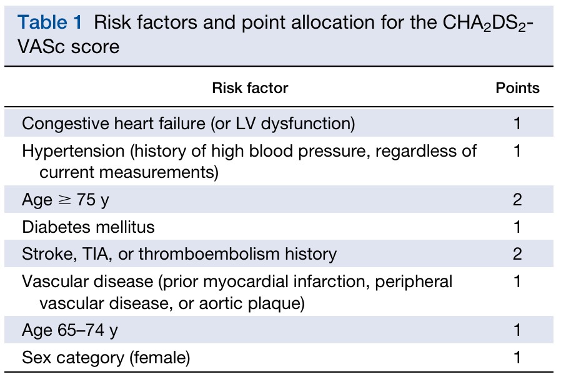Select the "Points" column header
Image resolution: width=561 pixels, height=392 pixels.
click(x=517, y=87)
